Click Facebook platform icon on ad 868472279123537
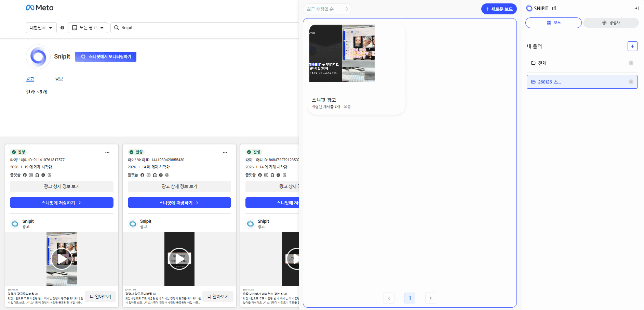644x310 pixels. (x=260, y=175)
